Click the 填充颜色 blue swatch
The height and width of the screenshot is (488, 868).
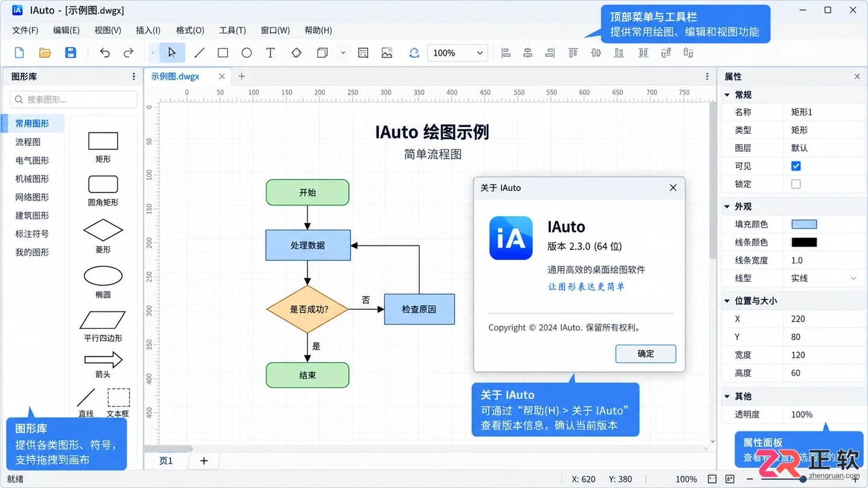(x=804, y=224)
